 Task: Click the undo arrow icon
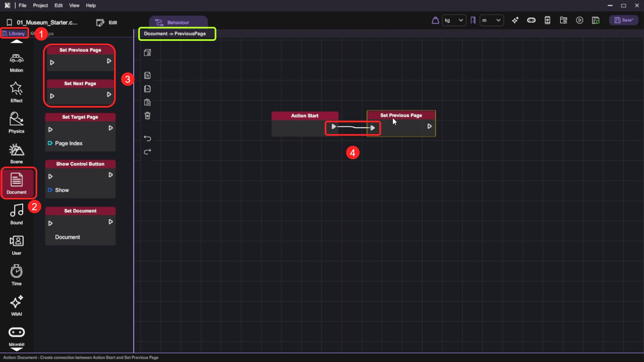[148, 138]
